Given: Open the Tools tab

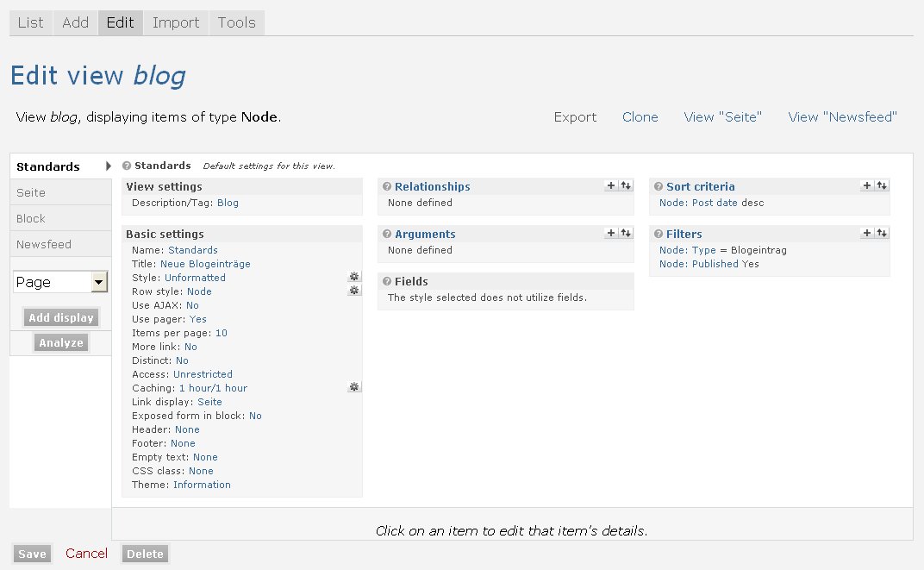Looking at the screenshot, I should click(x=236, y=22).
